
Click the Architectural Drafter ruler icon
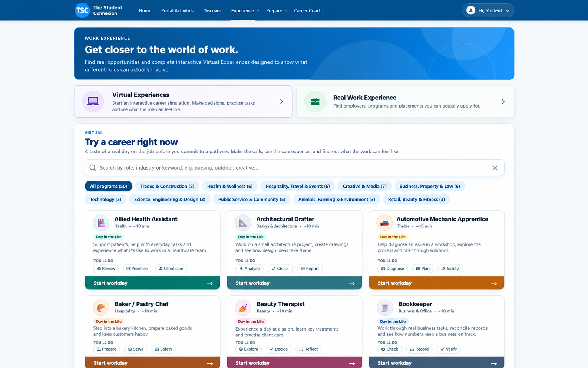click(x=243, y=223)
